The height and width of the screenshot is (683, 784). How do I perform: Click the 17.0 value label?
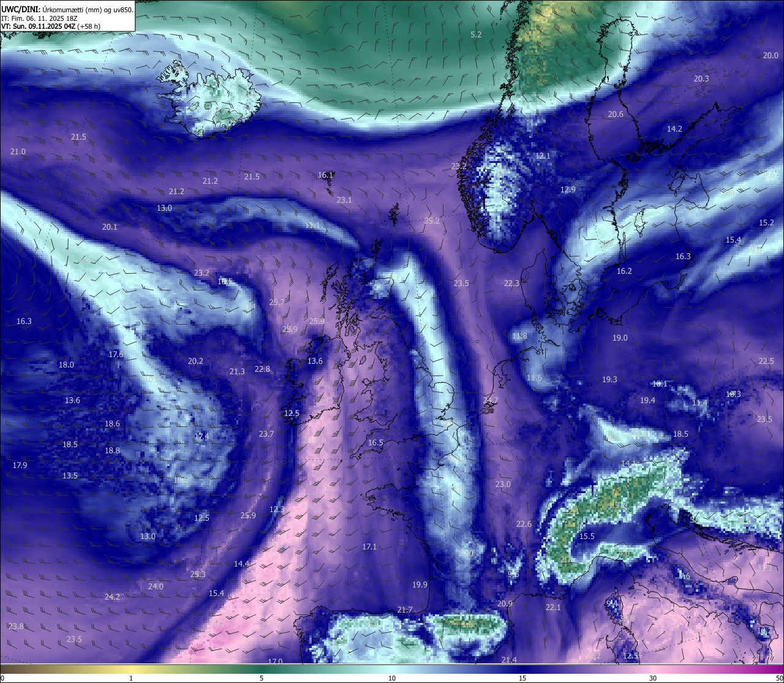275,662
